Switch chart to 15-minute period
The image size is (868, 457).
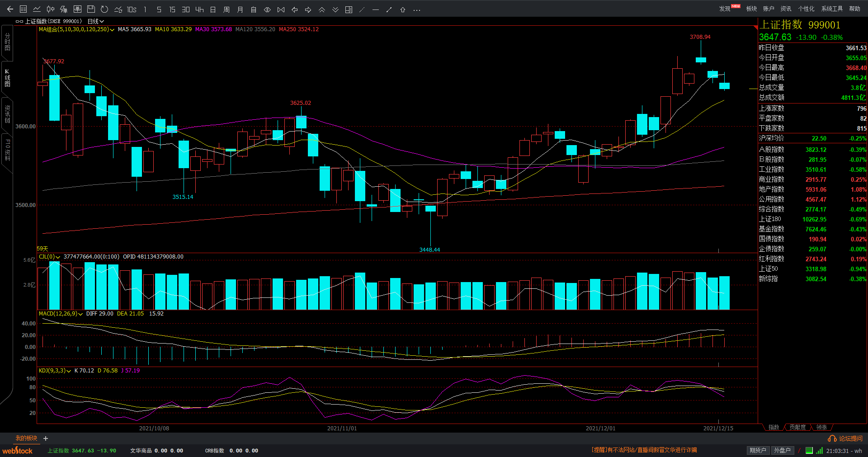click(172, 9)
